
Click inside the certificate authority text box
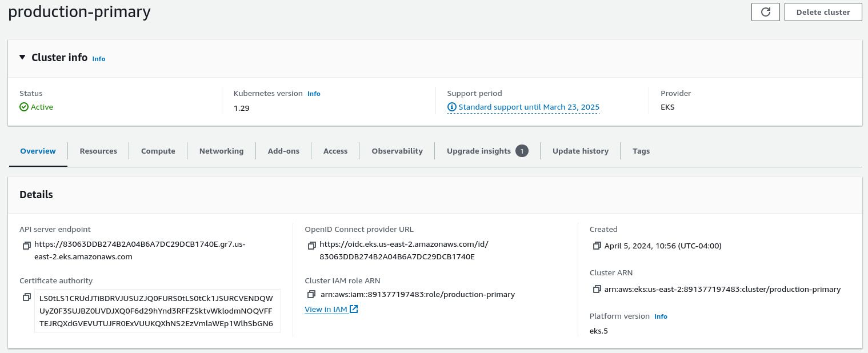(157, 311)
